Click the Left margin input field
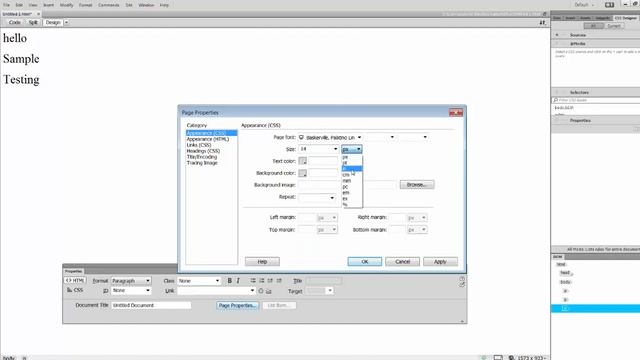The width and height of the screenshot is (640, 360). (307, 218)
